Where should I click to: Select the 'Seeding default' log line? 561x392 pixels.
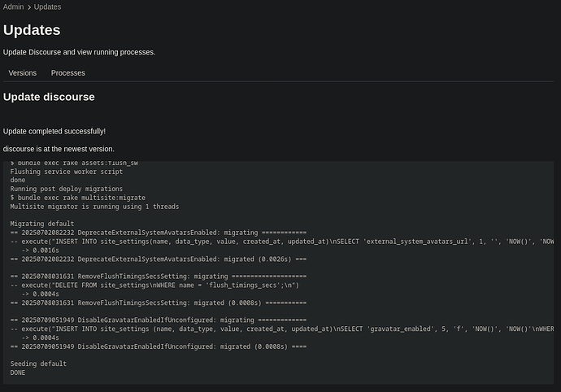pyautogui.click(x=38, y=364)
